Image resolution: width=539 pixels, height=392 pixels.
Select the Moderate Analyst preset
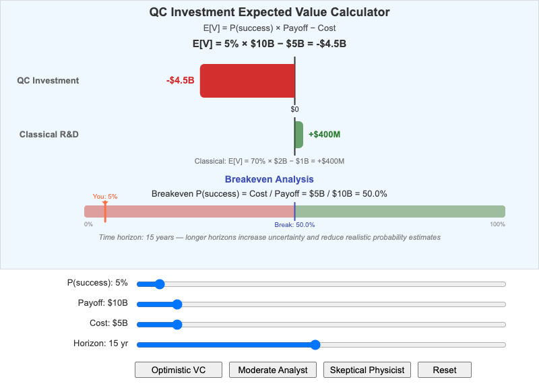pos(272,370)
